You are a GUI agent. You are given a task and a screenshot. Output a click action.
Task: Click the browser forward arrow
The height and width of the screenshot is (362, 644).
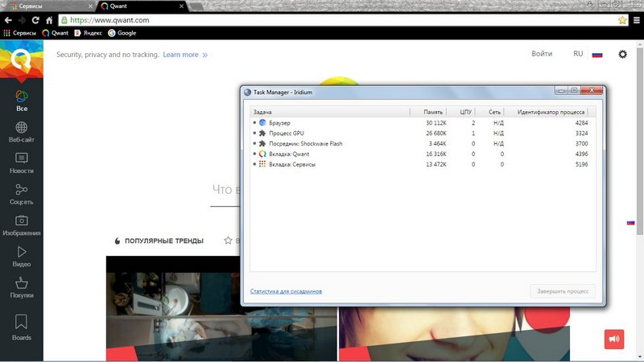pos(22,20)
